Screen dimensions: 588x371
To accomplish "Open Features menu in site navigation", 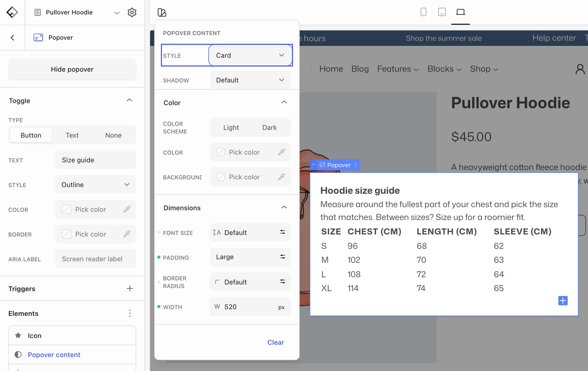I will click(398, 69).
